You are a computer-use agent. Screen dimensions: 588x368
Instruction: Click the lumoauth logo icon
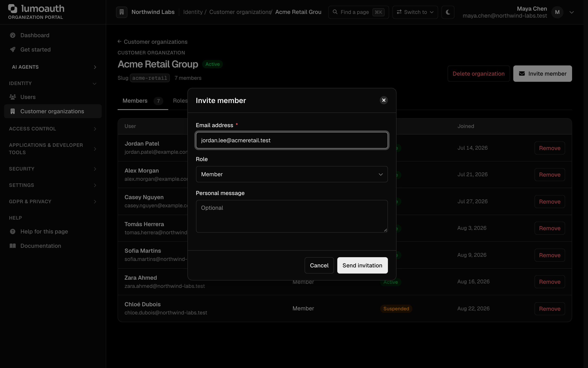pyautogui.click(x=13, y=9)
